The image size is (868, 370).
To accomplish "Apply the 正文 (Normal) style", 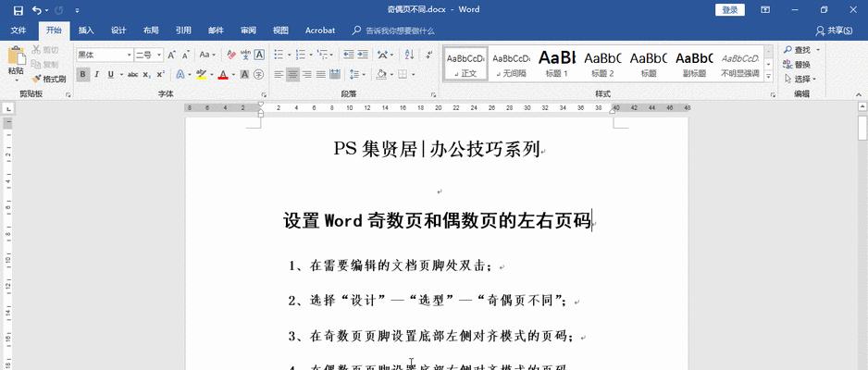I will point(465,64).
